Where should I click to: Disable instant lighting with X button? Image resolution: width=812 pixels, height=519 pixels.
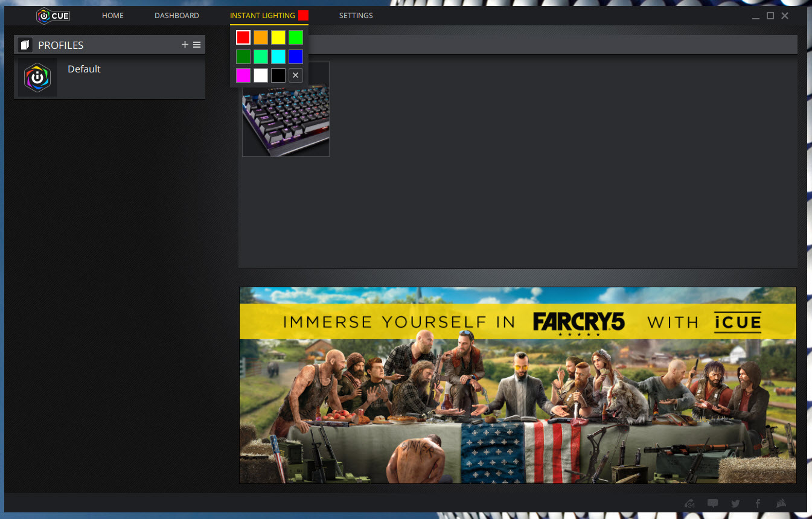(296, 75)
